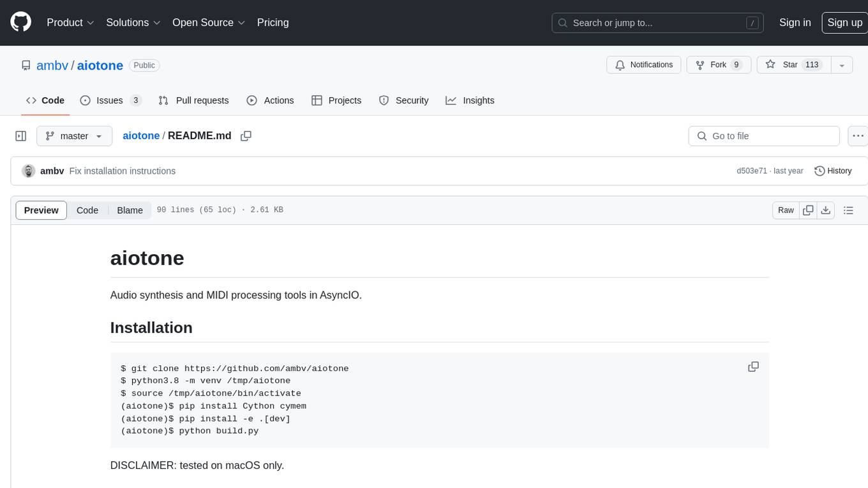Open the Pricing page
868x488 pixels.
pos(273,22)
